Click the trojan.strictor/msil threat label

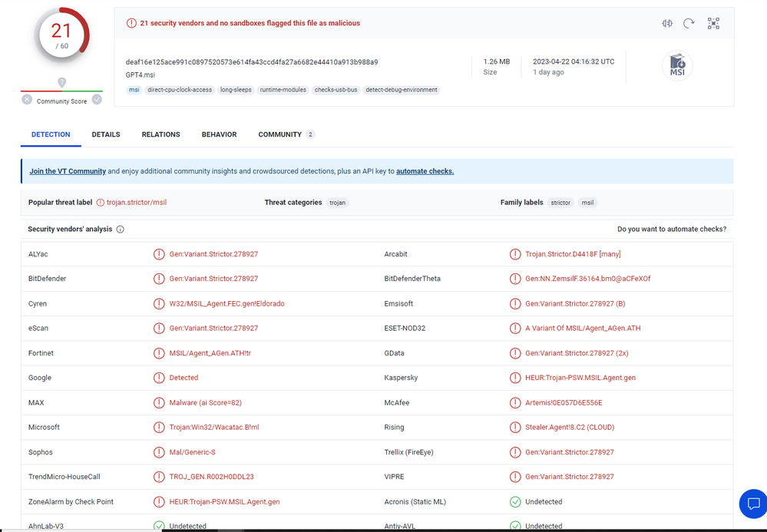pyautogui.click(x=137, y=203)
